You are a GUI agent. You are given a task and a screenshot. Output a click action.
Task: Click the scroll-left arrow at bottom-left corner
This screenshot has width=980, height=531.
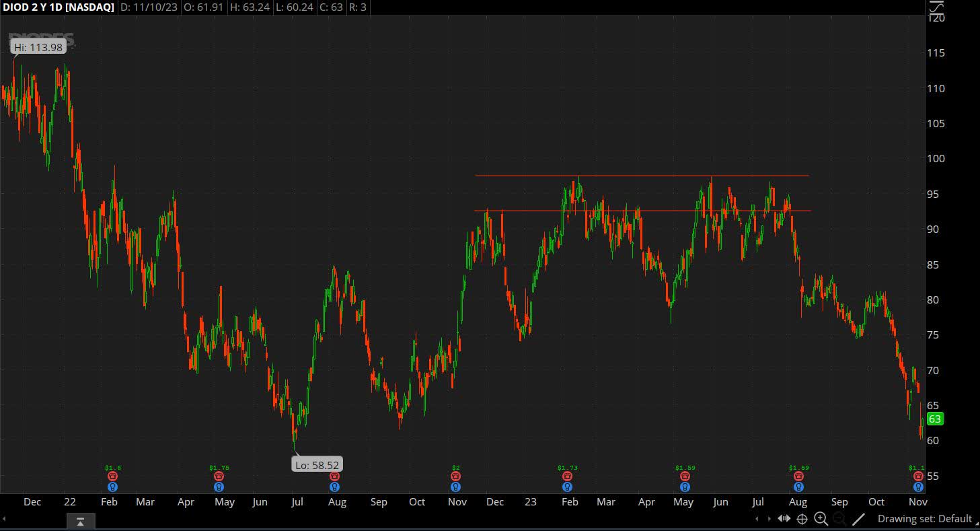(5, 519)
